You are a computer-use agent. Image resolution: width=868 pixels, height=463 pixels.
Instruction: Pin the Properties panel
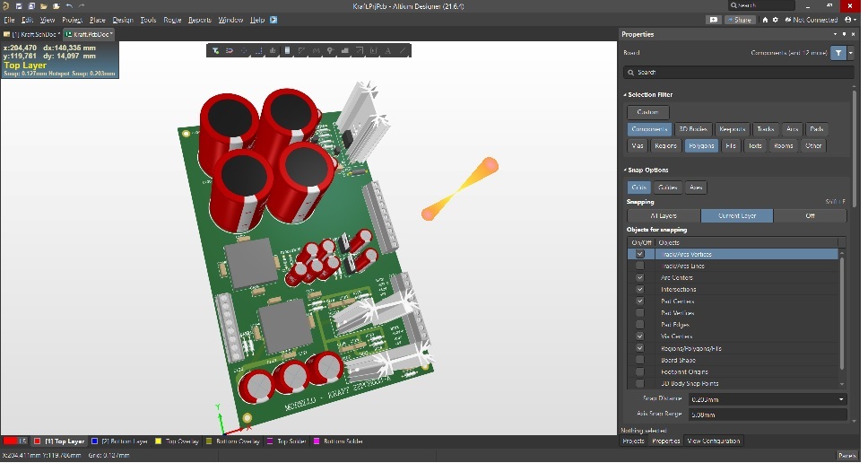(844, 34)
